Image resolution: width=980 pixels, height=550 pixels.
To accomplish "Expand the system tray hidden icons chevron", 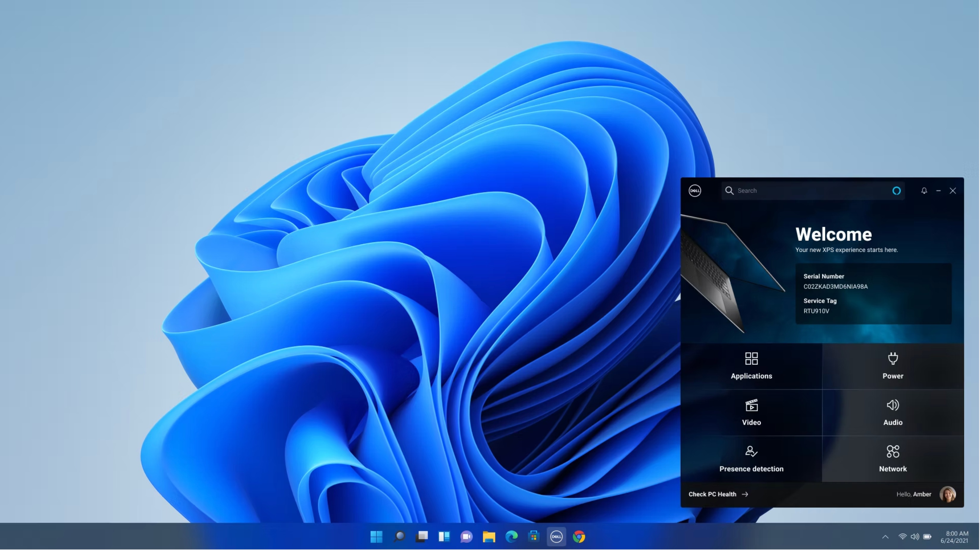I will (x=885, y=537).
